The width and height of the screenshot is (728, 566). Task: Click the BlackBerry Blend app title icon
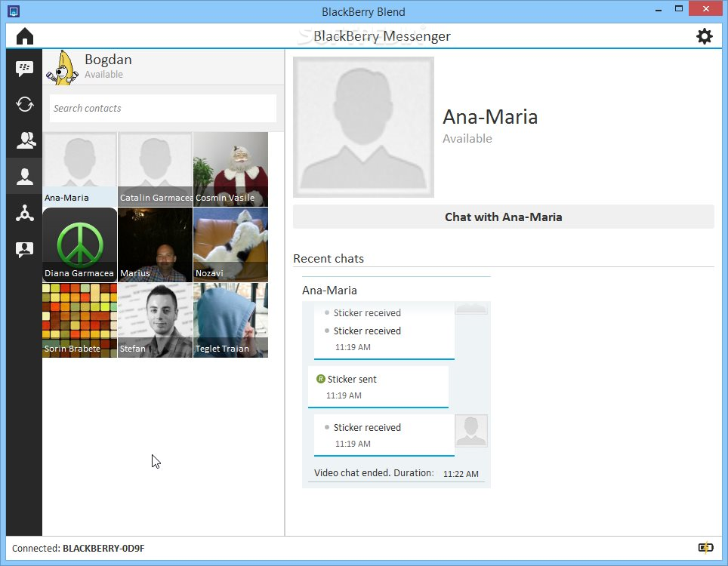[14, 11]
